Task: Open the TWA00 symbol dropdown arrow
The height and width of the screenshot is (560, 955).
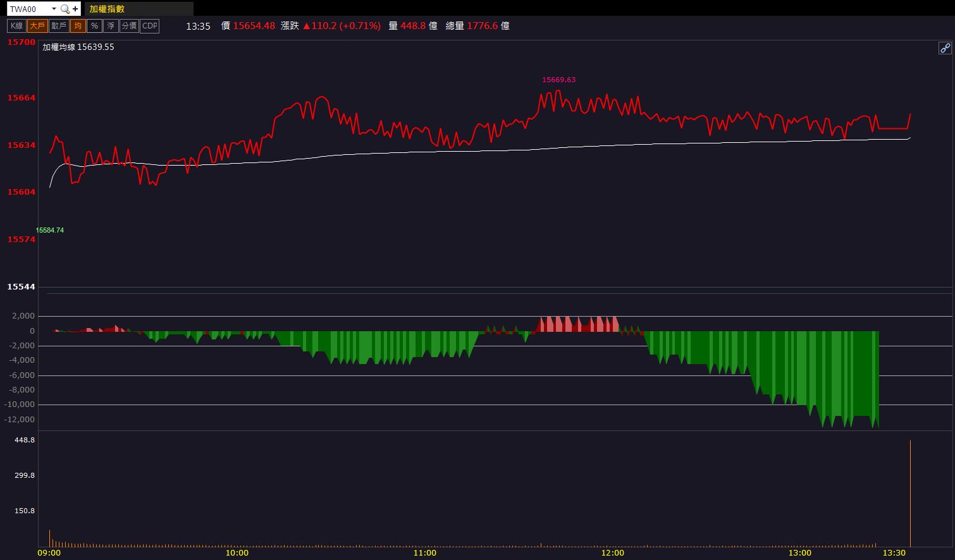Action: pos(54,9)
